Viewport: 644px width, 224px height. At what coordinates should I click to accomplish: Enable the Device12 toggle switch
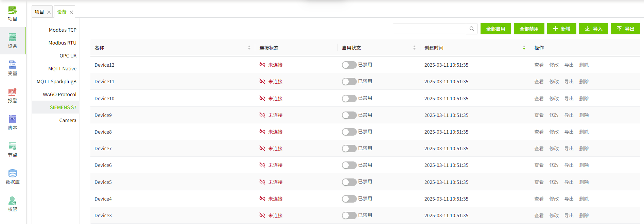[x=349, y=65]
